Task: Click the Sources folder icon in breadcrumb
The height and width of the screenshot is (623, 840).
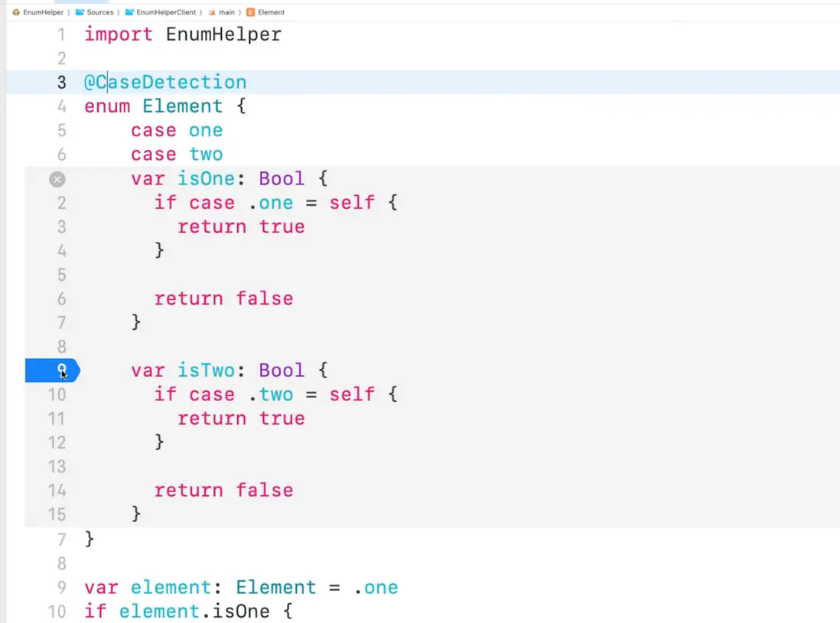Action: pos(80,12)
